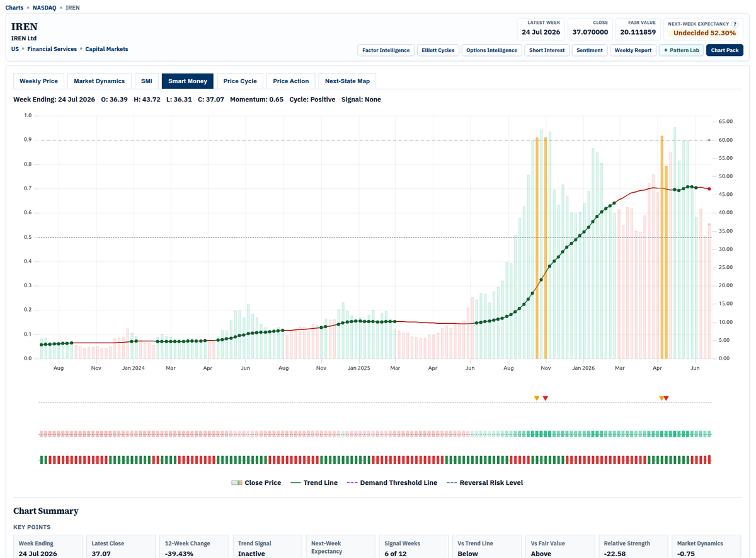The height and width of the screenshot is (558, 756).
Task: Open Options Intelligence
Action: point(492,50)
